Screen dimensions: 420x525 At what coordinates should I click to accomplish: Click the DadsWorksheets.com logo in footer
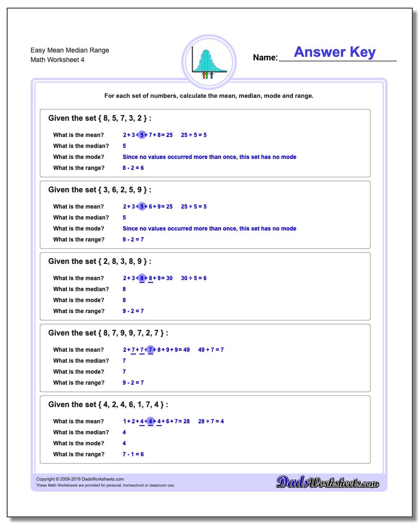(x=327, y=483)
